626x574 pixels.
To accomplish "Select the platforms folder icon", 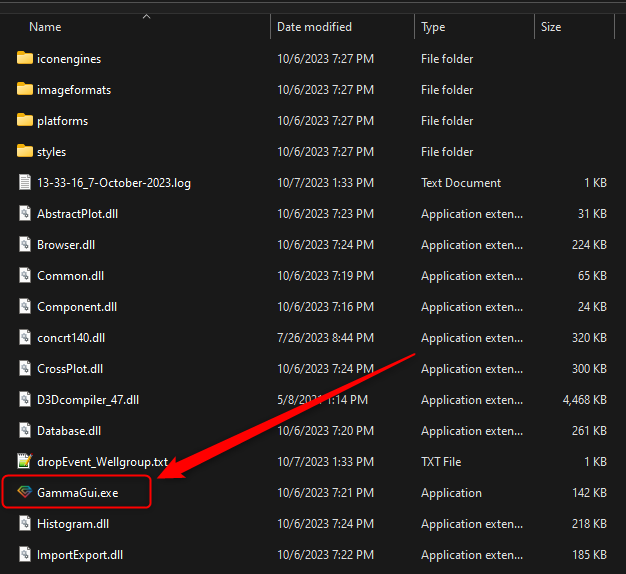I will [x=25, y=120].
